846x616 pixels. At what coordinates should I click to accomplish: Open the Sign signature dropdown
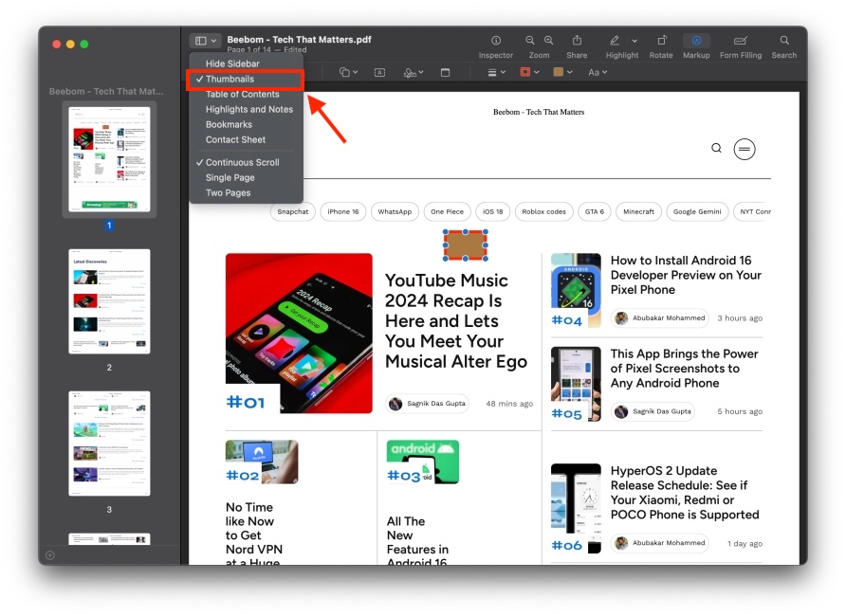[x=414, y=72]
